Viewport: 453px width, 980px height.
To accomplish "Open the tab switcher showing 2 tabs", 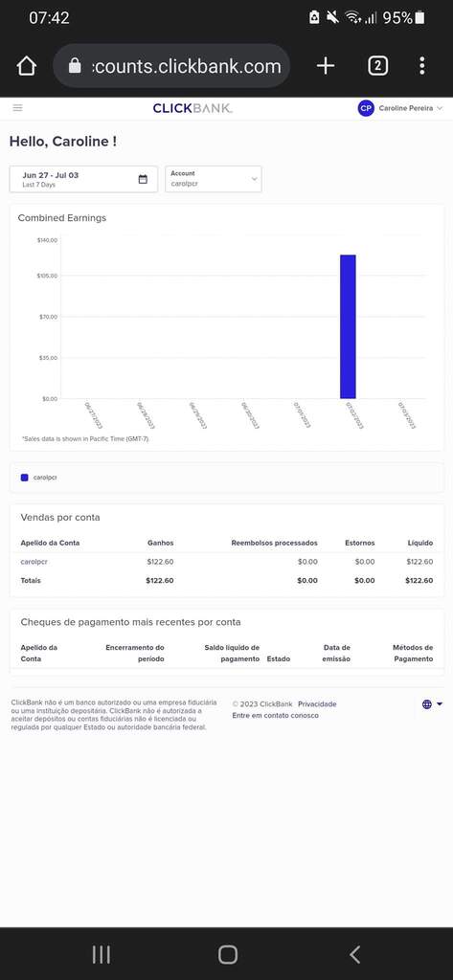I will [378, 66].
